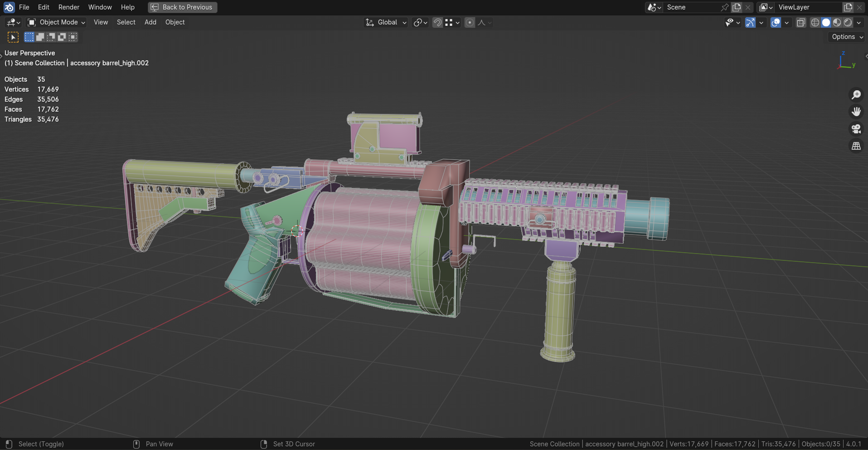Toggle X-ray view in the header

coord(801,23)
